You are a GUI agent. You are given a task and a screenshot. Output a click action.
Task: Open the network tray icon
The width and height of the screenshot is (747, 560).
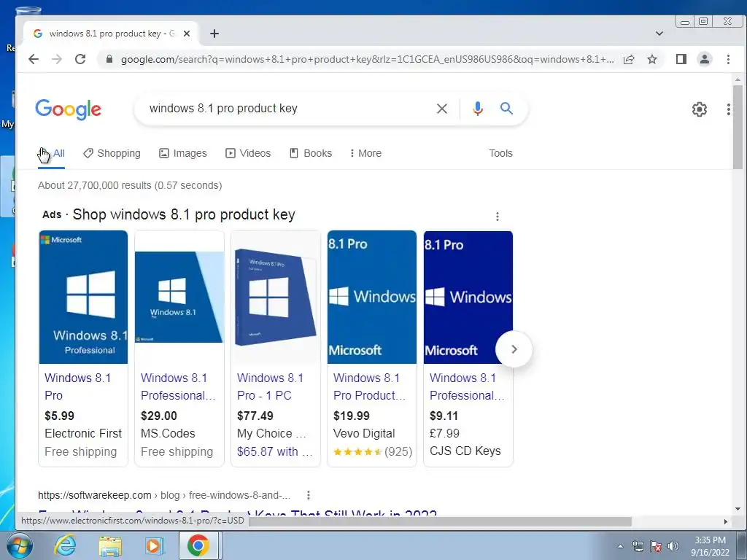coord(638,546)
